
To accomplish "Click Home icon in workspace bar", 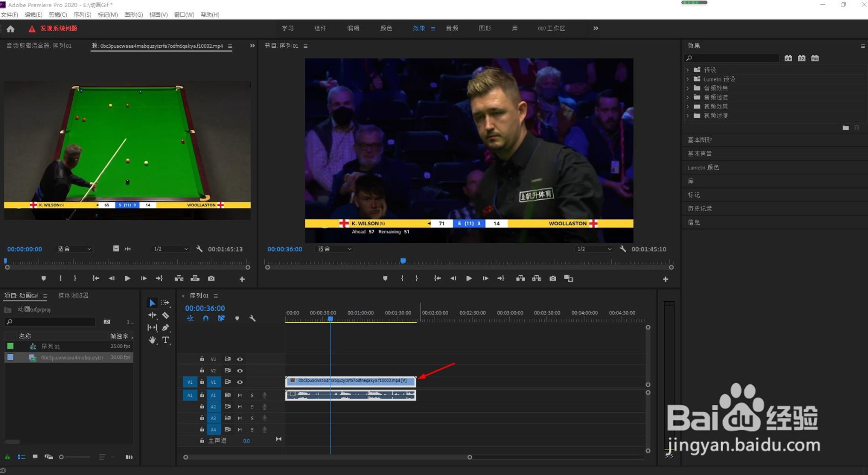I will coord(10,29).
